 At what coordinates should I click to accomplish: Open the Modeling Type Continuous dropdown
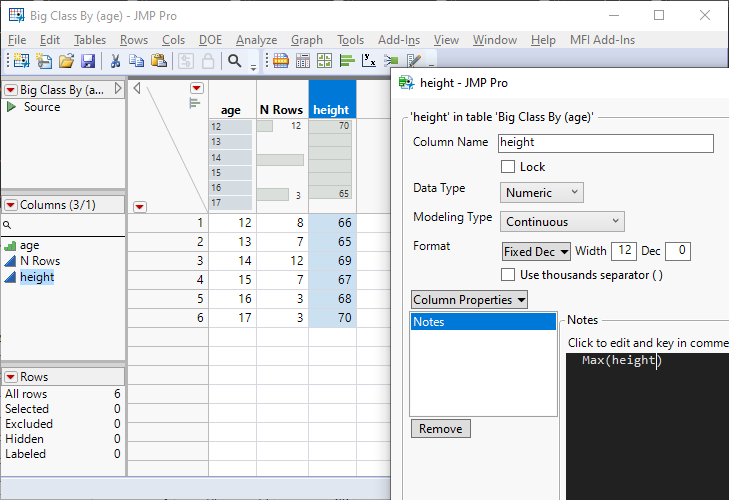(x=562, y=222)
